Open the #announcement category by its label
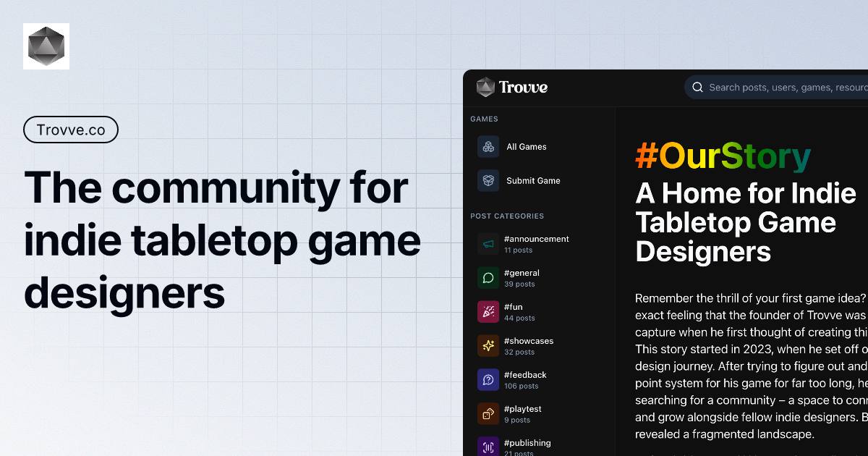Screen dimensions: 868x456 (536, 238)
